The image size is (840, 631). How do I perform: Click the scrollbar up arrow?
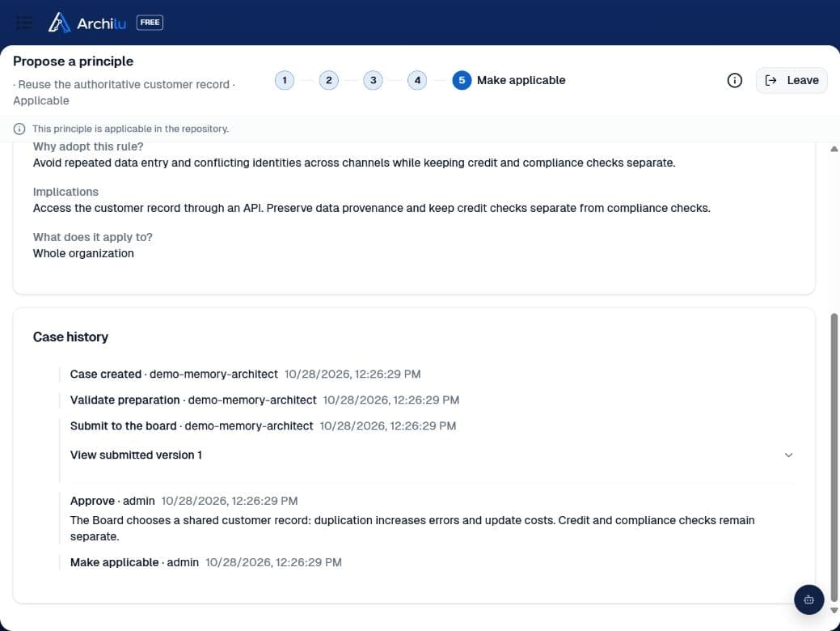pos(834,149)
